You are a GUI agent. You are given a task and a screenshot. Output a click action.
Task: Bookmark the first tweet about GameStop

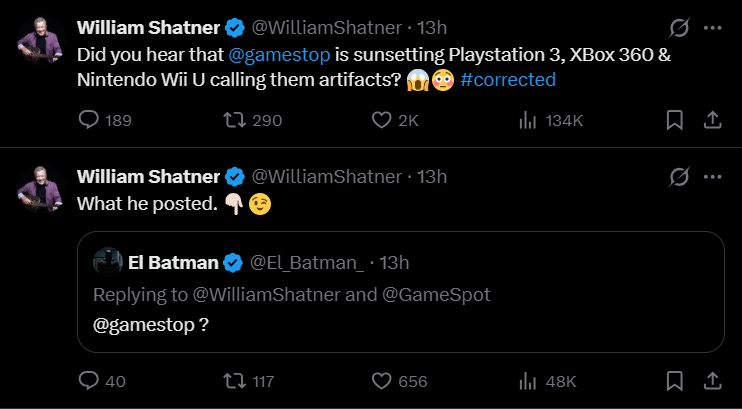pyautogui.click(x=674, y=120)
